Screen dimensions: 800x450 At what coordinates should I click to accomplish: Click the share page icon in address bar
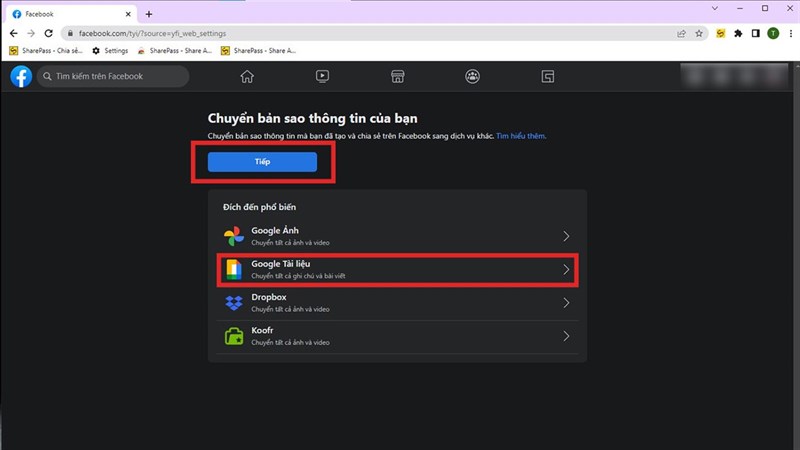click(681, 34)
